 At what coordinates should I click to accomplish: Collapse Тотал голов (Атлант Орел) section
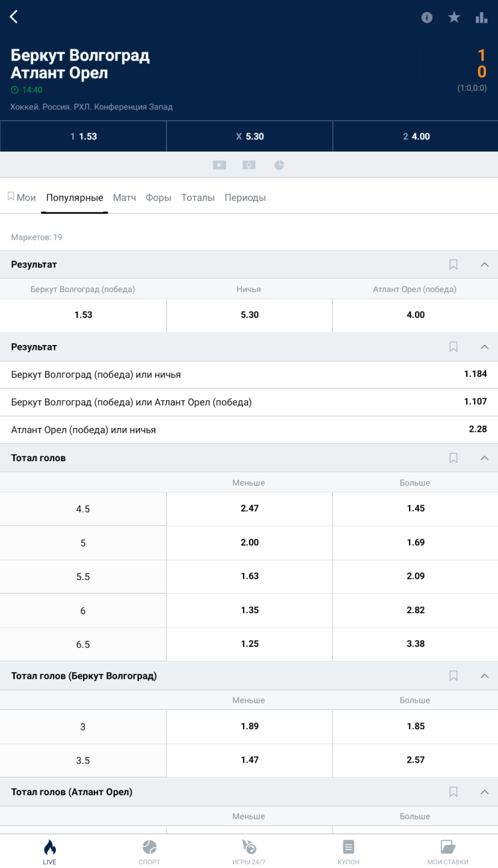(484, 792)
